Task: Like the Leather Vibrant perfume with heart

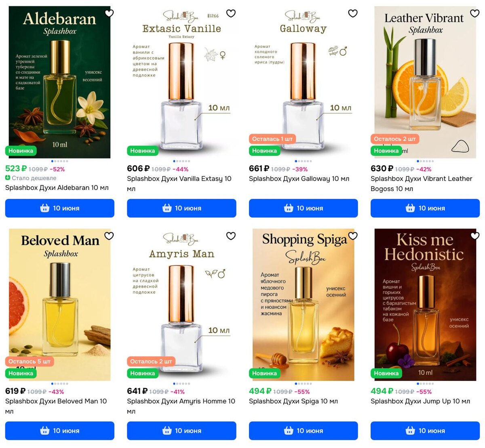Action: point(474,13)
